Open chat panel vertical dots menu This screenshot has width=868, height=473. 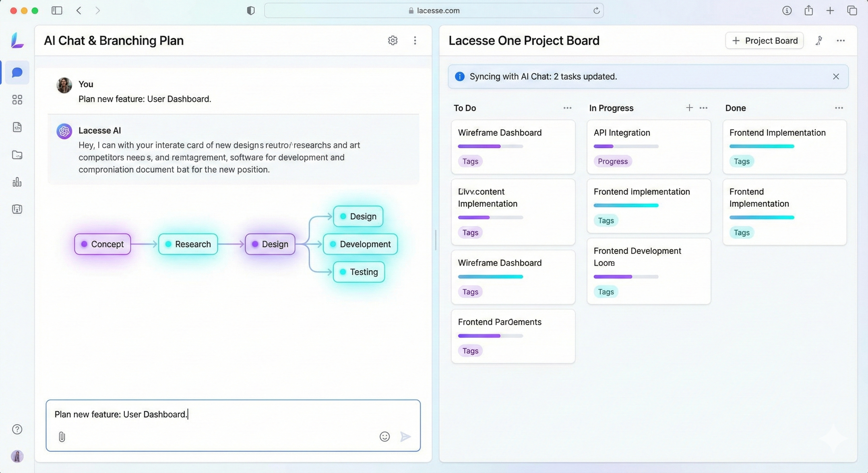click(415, 40)
